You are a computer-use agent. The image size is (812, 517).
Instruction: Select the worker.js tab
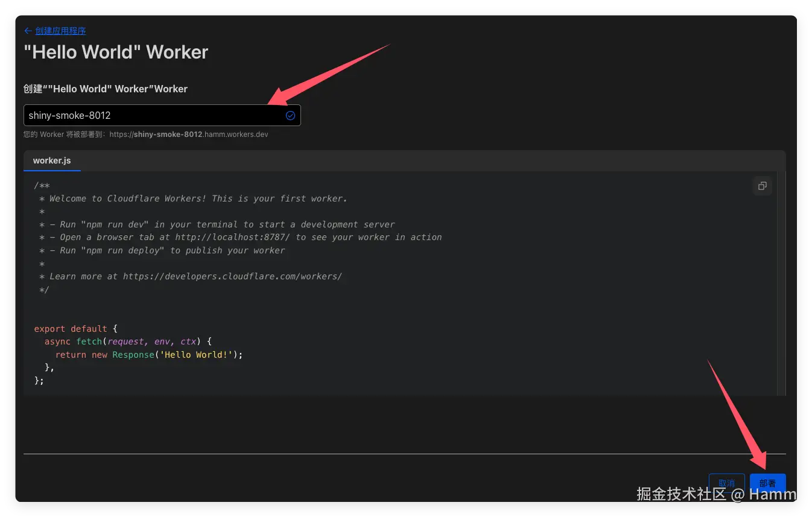tap(52, 160)
